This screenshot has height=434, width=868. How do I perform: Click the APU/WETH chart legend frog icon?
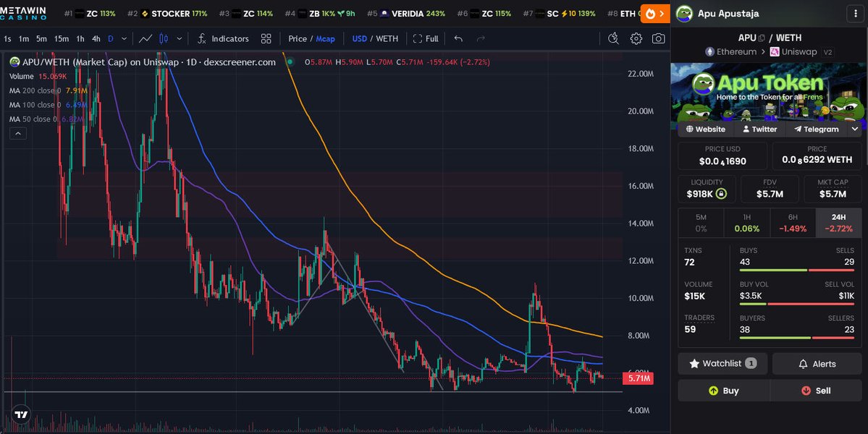(14, 62)
